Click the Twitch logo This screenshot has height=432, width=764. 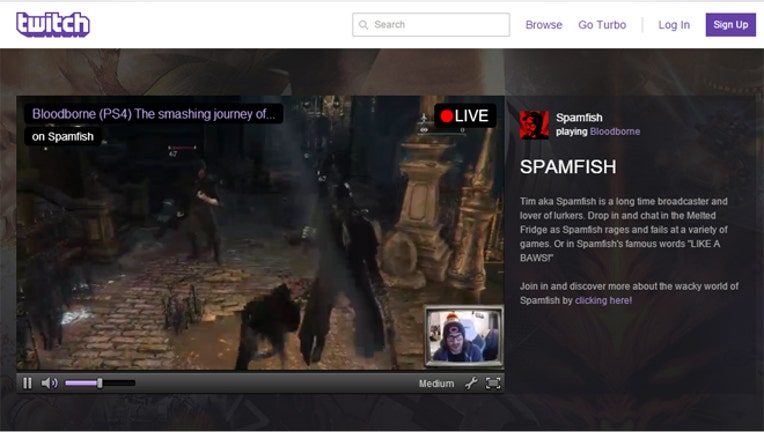pos(53,24)
